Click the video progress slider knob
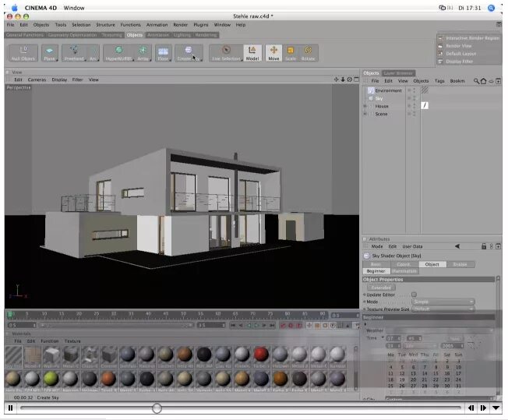508x420 pixels. [157, 408]
